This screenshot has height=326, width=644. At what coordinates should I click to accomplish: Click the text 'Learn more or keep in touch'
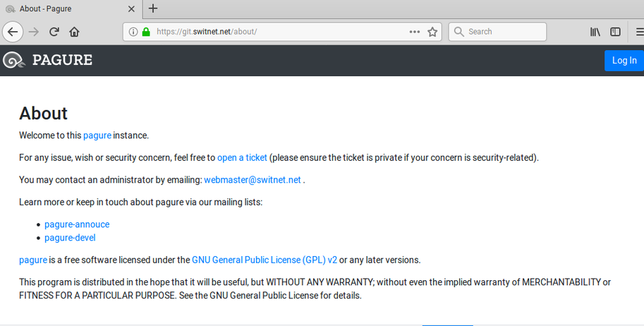click(x=73, y=203)
